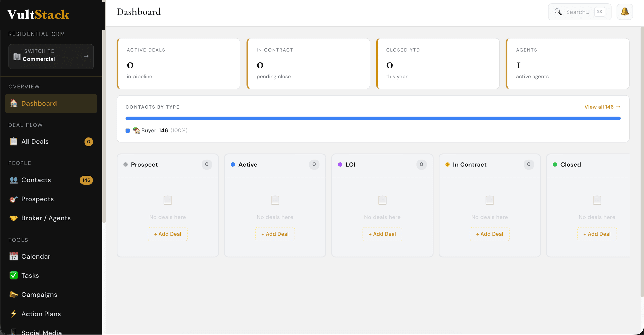Viewport: 644px width, 335px height.
Task: Add Deal in Active column
Action: point(275,234)
